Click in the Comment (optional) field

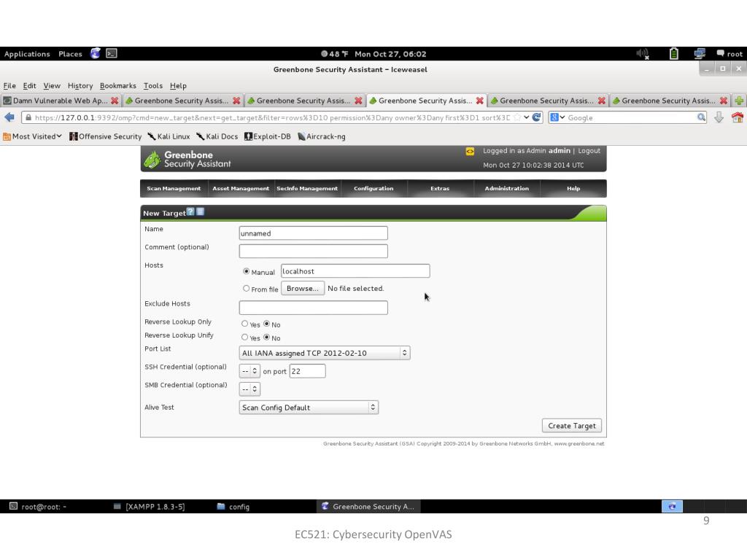pos(314,251)
